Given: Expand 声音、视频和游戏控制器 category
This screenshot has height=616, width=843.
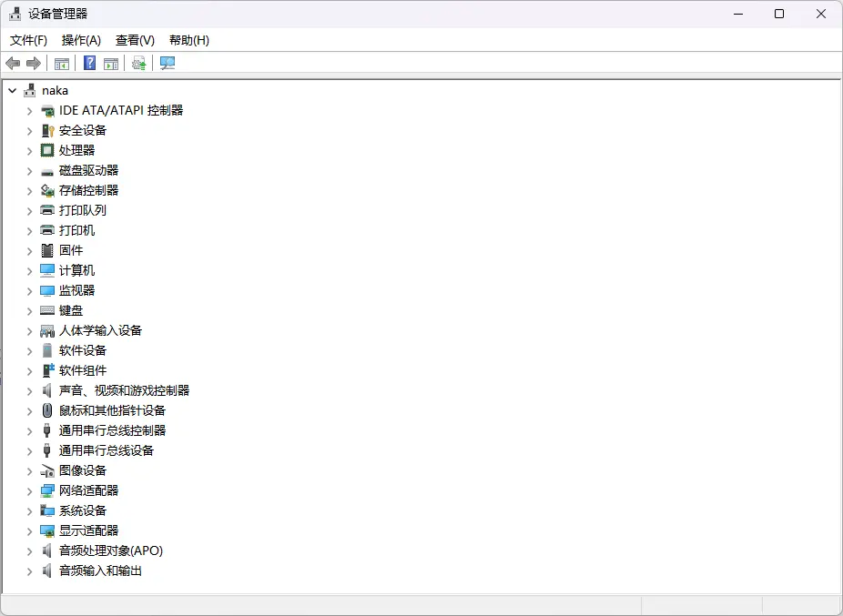Looking at the screenshot, I should pyautogui.click(x=29, y=391).
